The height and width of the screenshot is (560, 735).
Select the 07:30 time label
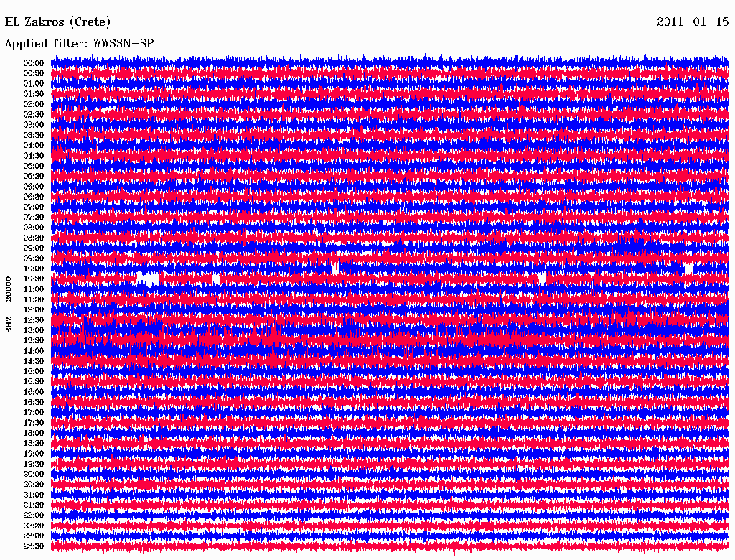pyautogui.click(x=34, y=217)
